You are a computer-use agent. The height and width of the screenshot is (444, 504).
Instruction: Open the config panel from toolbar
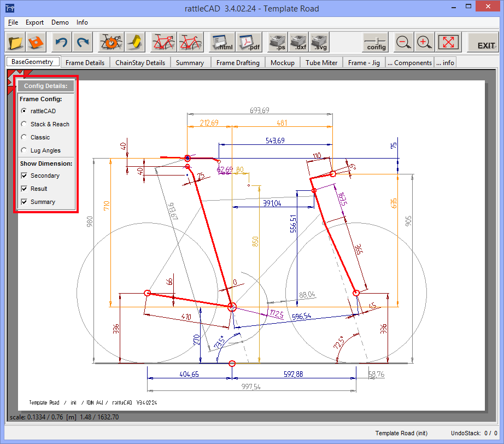point(376,42)
